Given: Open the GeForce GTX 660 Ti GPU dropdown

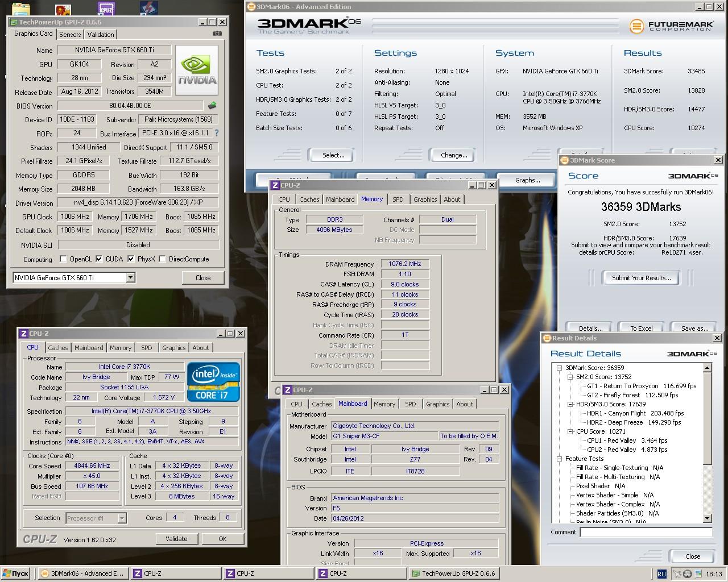Looking at the screenshot, I should [x=130, y=278].
